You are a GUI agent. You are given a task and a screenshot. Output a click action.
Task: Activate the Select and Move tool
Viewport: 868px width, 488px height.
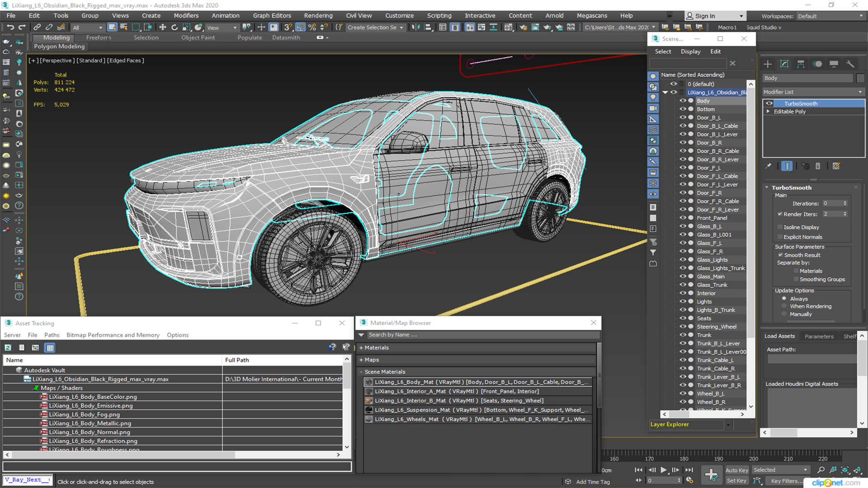click(x=163, y=28)
